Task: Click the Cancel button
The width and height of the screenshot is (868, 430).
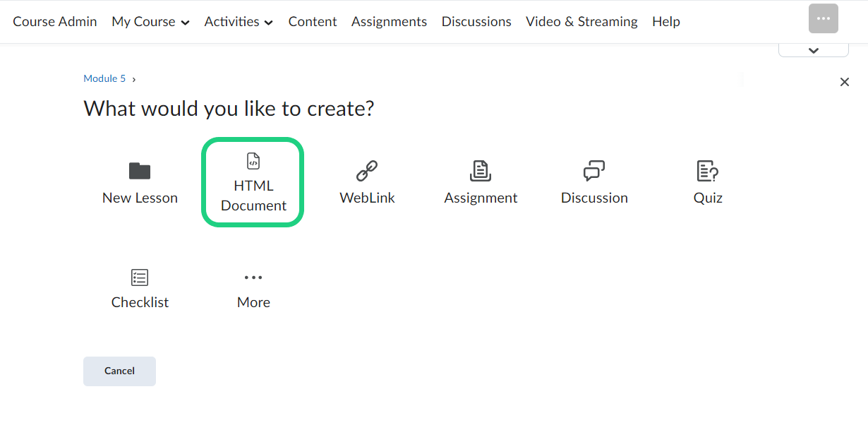Action: [119, 371]
